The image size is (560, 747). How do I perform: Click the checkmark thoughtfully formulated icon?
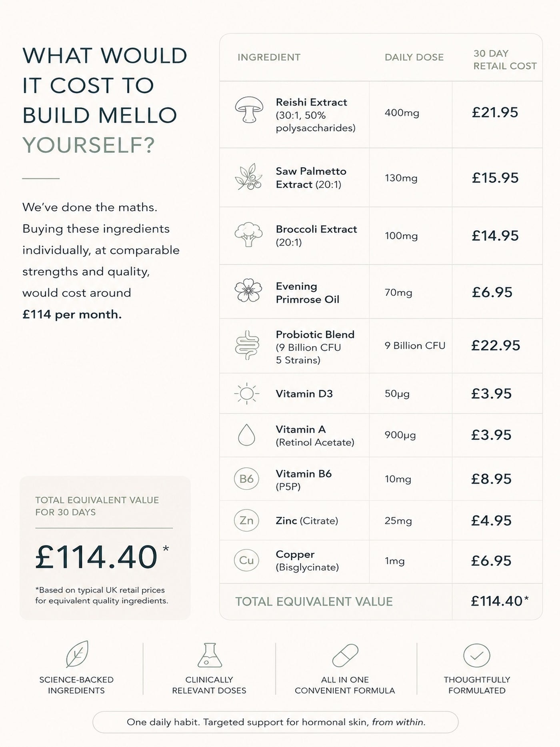pyautogui.click(x=476, y=655)
